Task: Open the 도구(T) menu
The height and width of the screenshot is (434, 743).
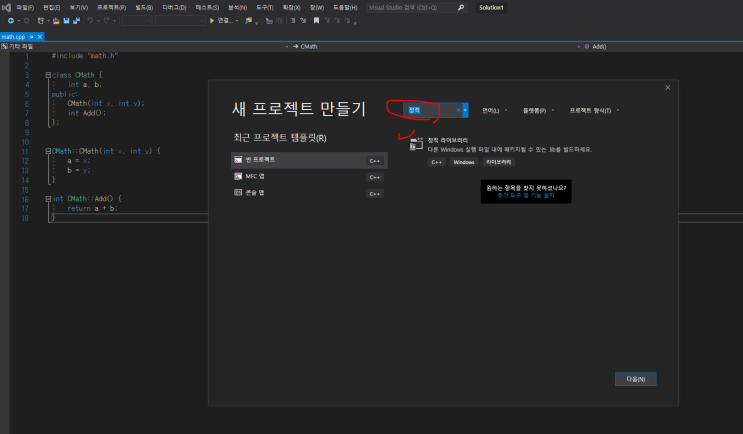Action: 265,8
